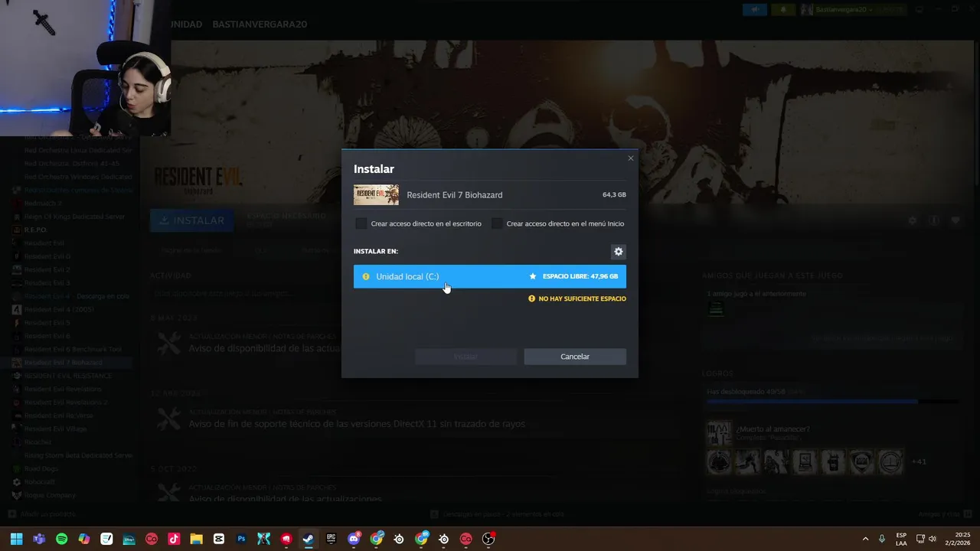980x551 pixels.
Task: Select RESIDENT EVIL RESISTANCE in library
Action: pyautogui.click(x=67, y=376)
